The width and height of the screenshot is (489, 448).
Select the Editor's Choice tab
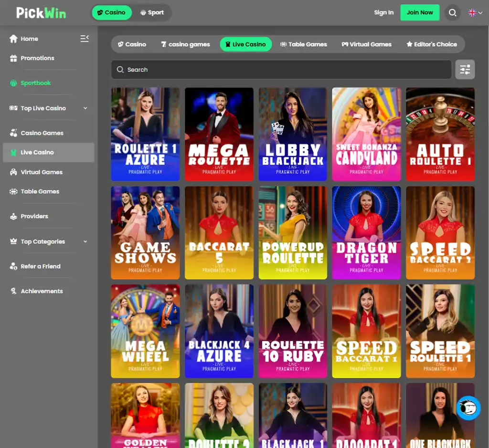[x=432, y=44]
